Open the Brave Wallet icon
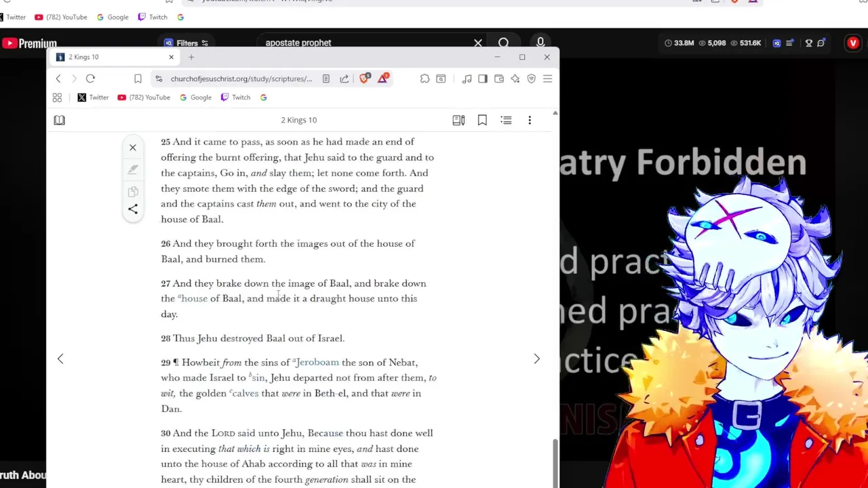This screenshot has width=868, height=488. click(x=499, y=79)
